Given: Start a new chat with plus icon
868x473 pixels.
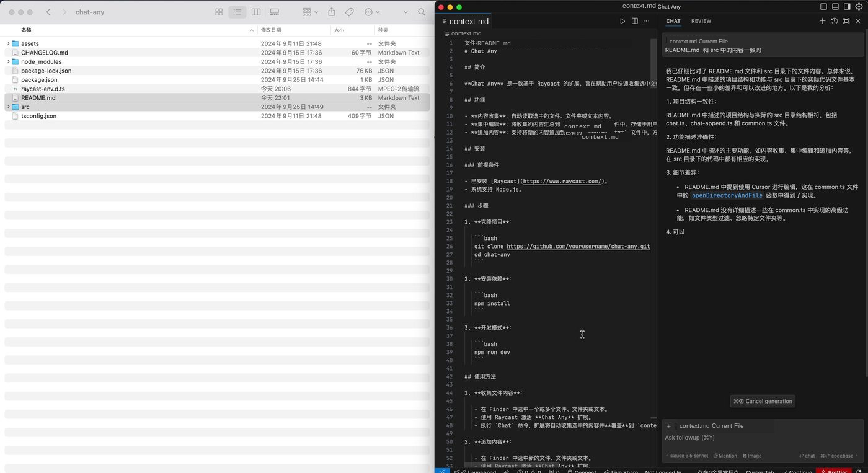Looking at the screenshot, I should click(823, 21).
